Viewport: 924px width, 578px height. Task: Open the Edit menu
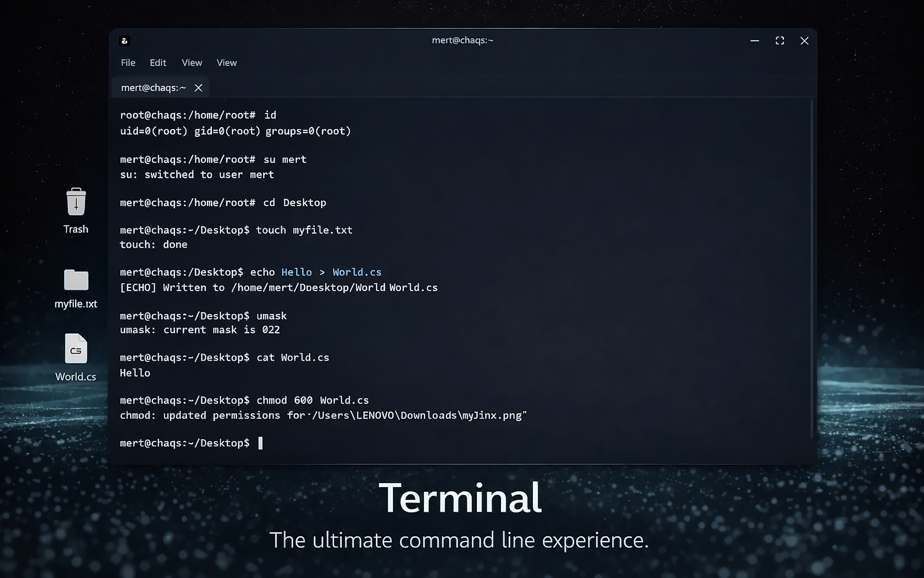pos(158,63)
